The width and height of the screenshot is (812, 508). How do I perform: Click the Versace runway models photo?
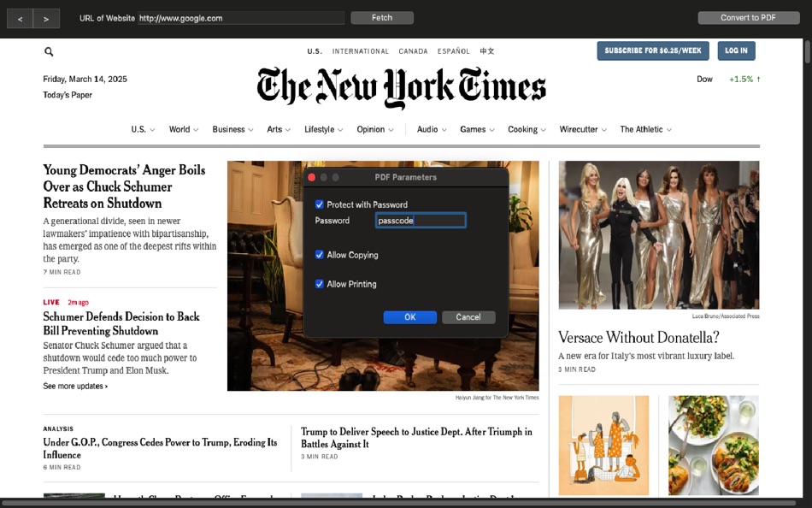(659, 235)
